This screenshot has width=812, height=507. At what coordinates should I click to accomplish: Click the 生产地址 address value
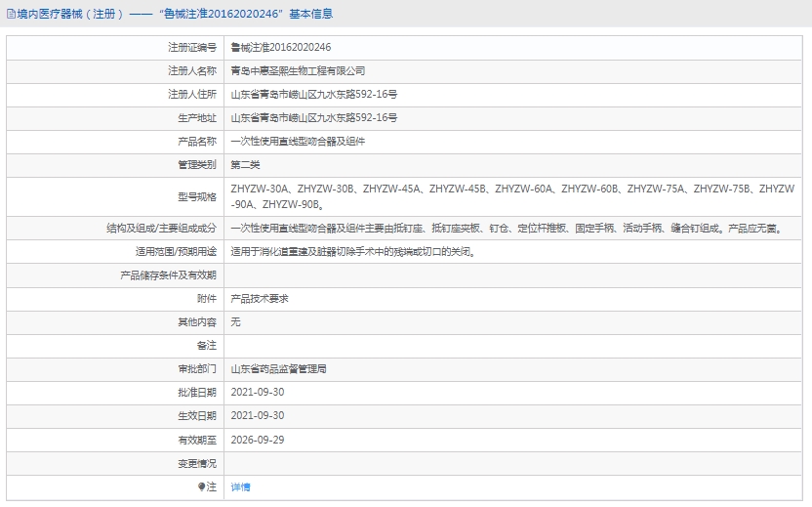313,117
